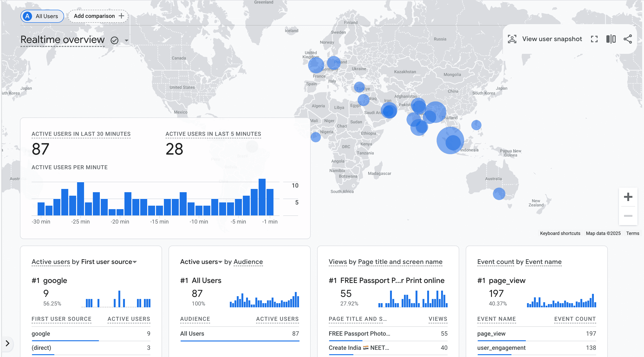Click the plus icon in Add comparison
The image size is (644, 357).
coord(121,16)
